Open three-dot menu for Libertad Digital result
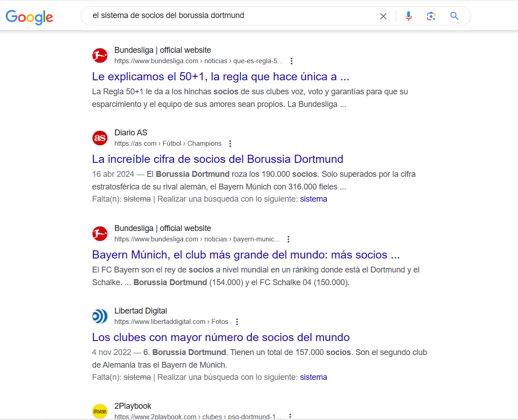Viewport: 518px width, 420px height. 237,322
